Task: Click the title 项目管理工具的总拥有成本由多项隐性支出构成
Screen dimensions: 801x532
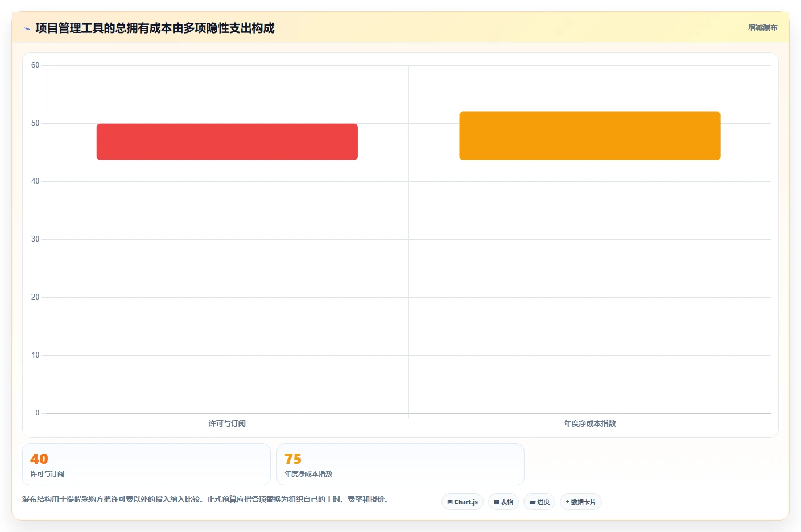Action: [x=155, y=28]
